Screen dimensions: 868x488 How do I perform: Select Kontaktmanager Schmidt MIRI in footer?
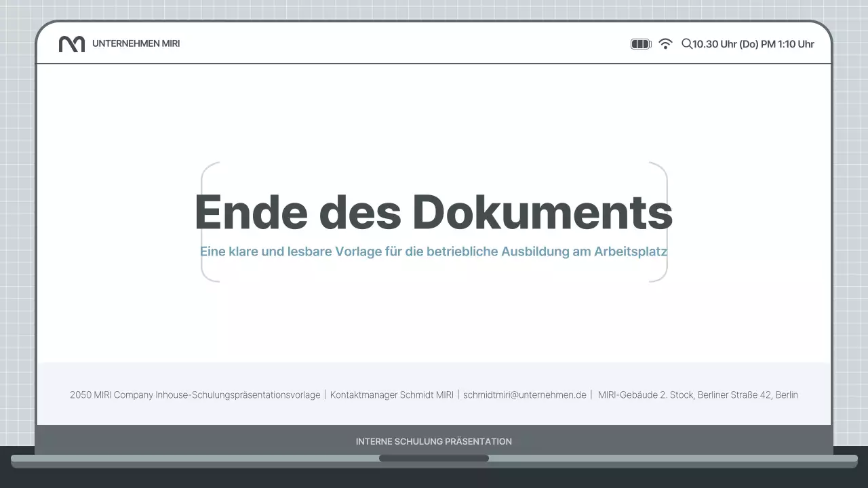pos(391,394)
